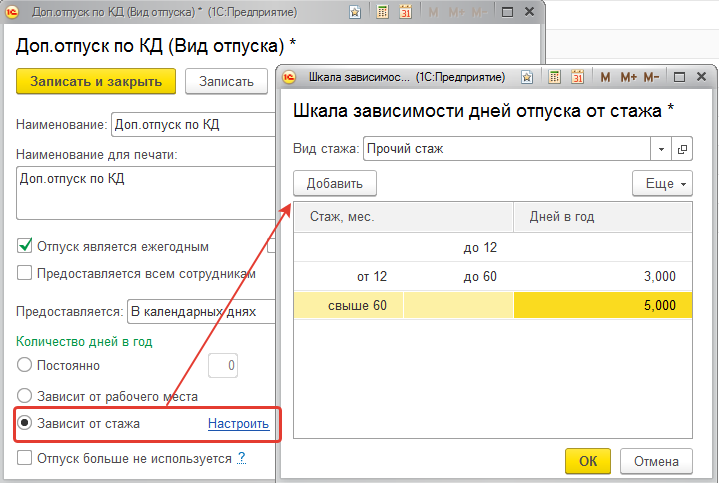Open the calendar in the Доп.отпуск window title bar
Screen dimensions: 719x483
click(404, 12)
